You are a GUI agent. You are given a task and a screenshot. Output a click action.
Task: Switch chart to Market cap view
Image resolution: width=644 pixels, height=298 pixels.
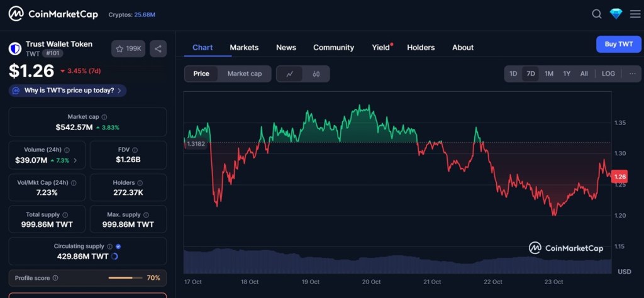(245, 74)
